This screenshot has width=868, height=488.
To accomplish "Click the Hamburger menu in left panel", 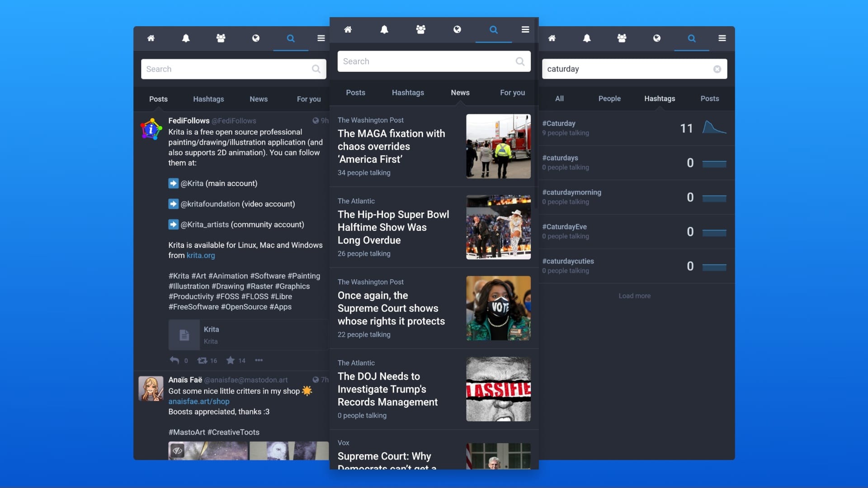I will [321, 38].
